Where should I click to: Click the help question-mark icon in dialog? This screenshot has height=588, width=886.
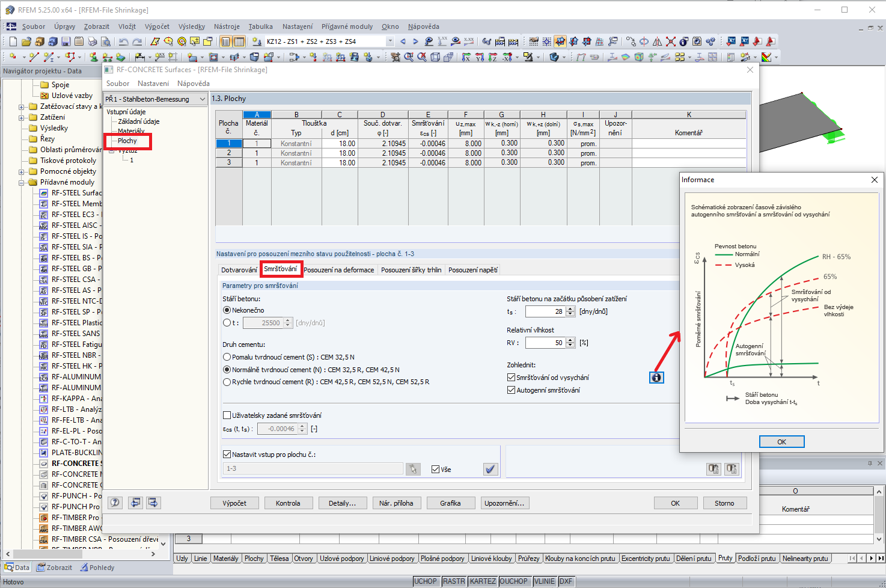tap(115, 503)
